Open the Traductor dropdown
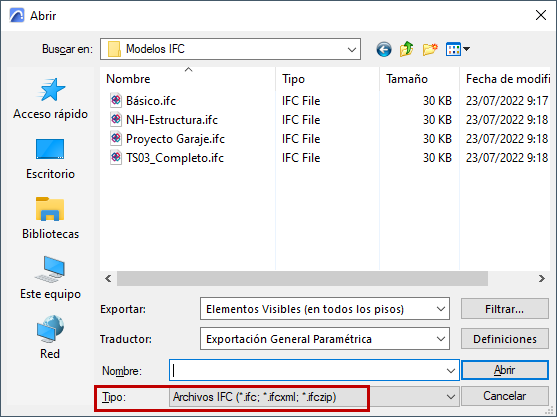 (x=441, y=339)
